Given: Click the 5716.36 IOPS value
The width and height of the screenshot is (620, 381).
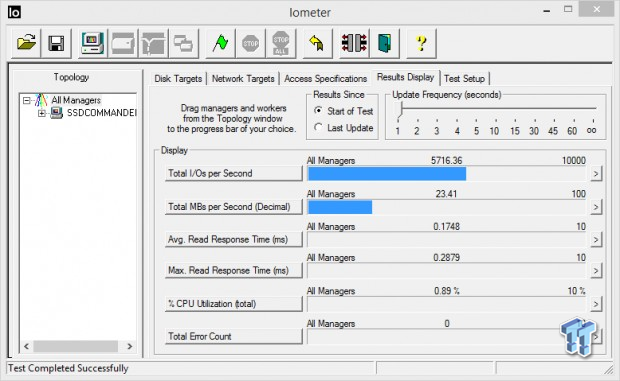Looking at the screenshot, I should (x=446, y=160).
